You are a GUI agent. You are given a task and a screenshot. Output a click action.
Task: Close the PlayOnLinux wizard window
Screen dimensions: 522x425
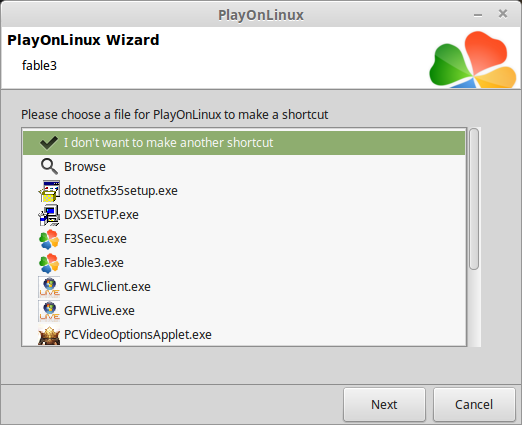point(503,14)
